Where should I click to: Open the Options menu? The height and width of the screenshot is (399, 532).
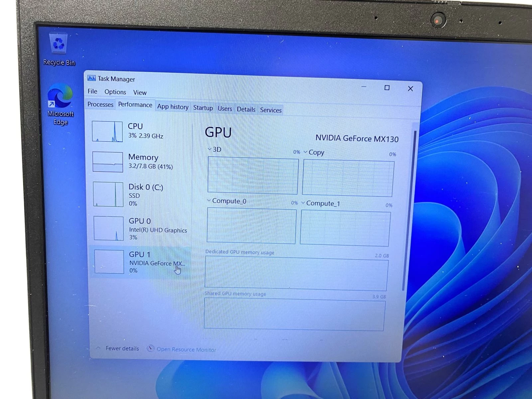(x=115, y=92)
